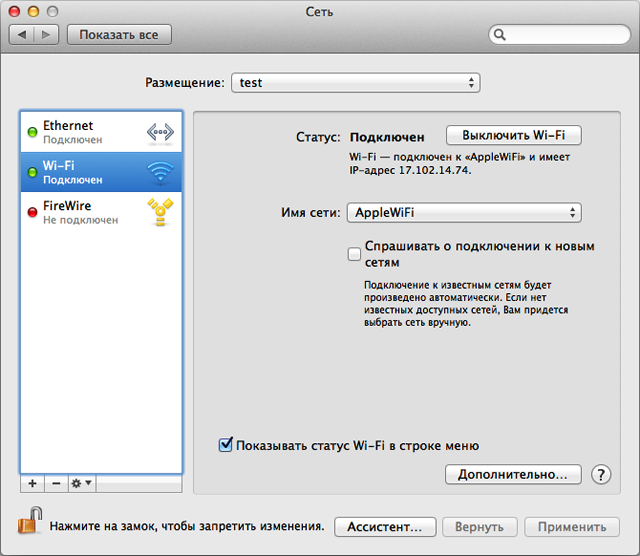
Task: Remove selected service with minus button
Action: pos(56,483)
